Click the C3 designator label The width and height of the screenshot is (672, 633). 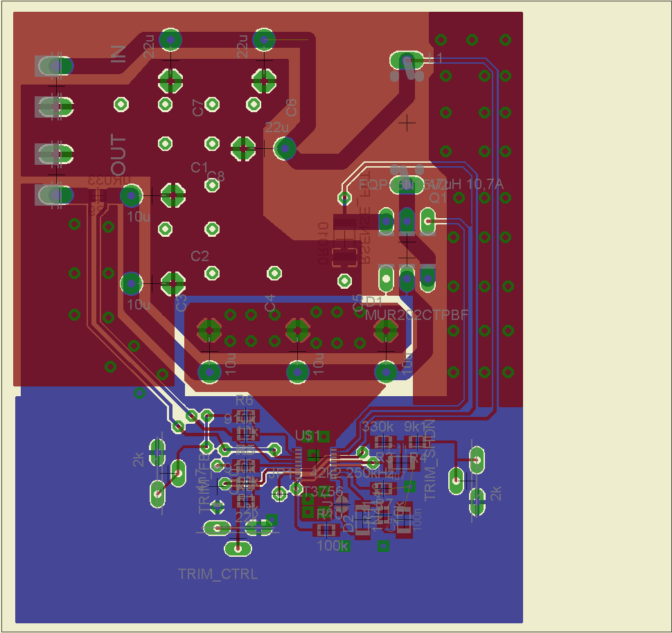coord(182,303)
